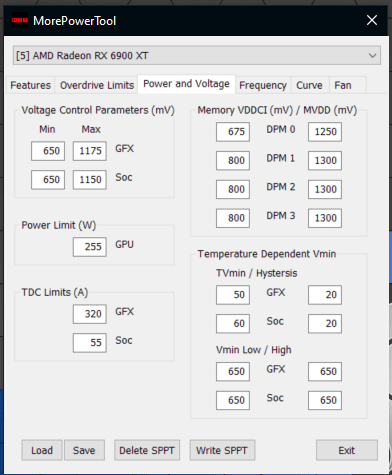Click the 'Min' column header

[x=47, y=129]
